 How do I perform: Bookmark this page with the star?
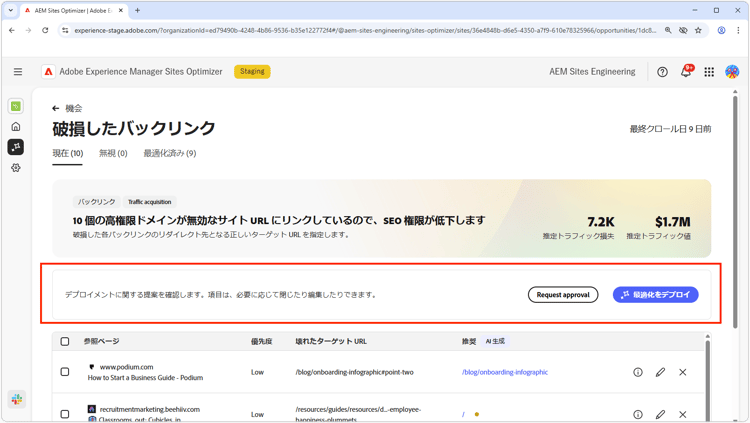[x=698, y=30]
